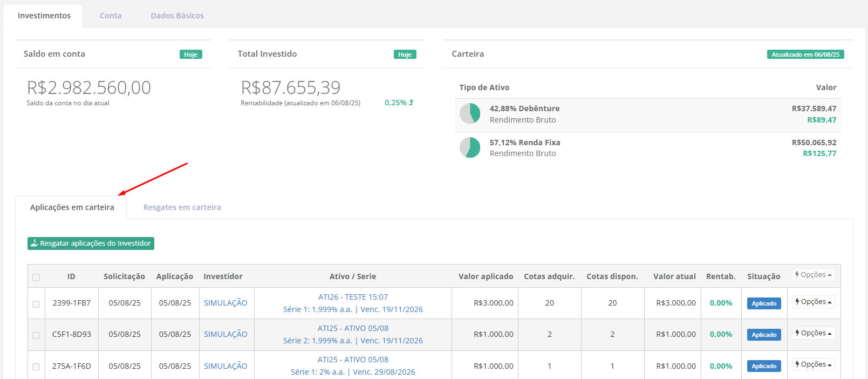
Task: Expand Opções menu for row 2399-1FB7
Action: (x=813, y=302)
